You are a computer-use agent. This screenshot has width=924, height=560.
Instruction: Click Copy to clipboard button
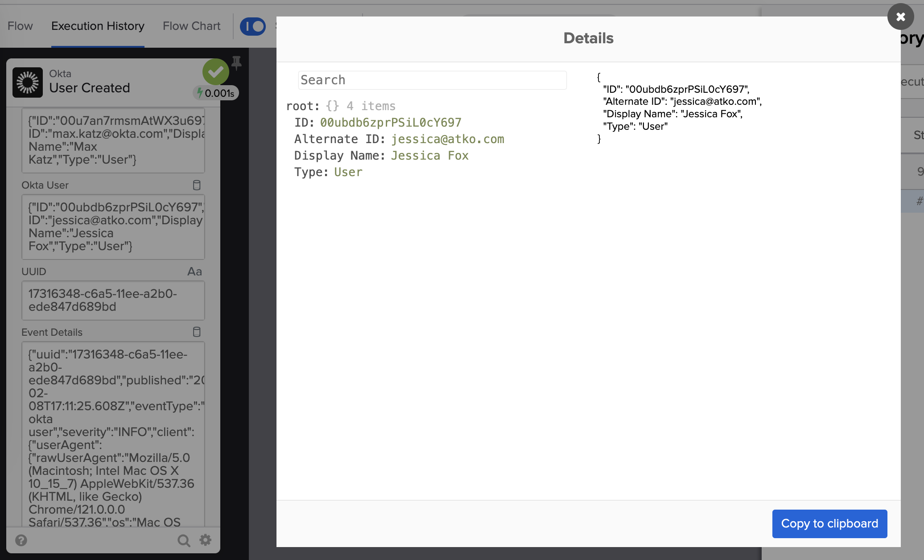pos(829,523)
